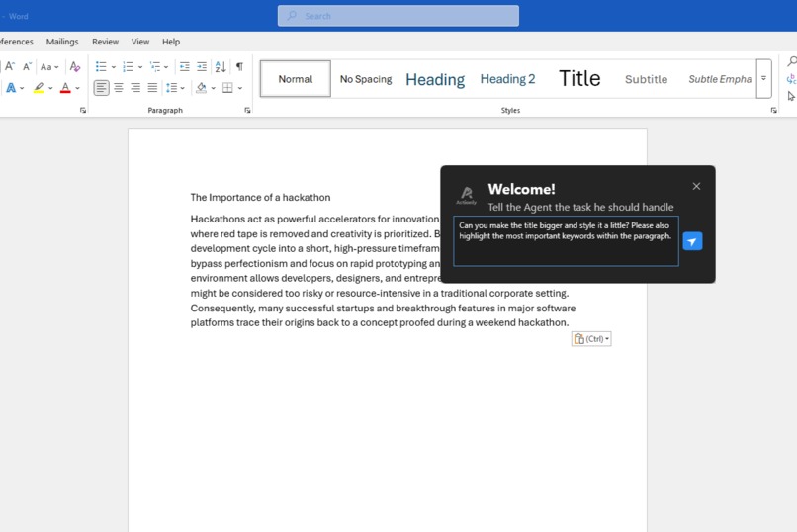Apply the Heading 1 style

pyautogui.click(x=435, y=79)
